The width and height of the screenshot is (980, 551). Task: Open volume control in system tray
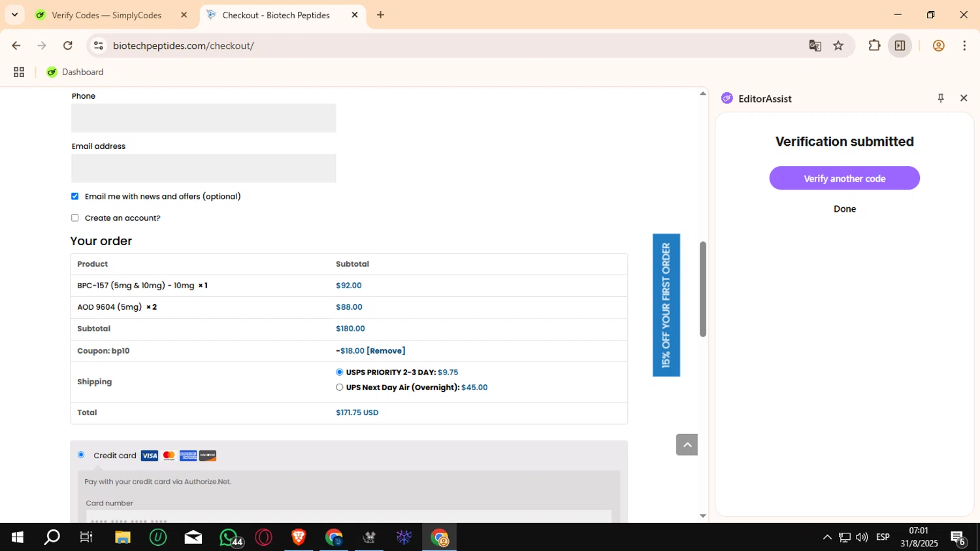coord(862,537)
